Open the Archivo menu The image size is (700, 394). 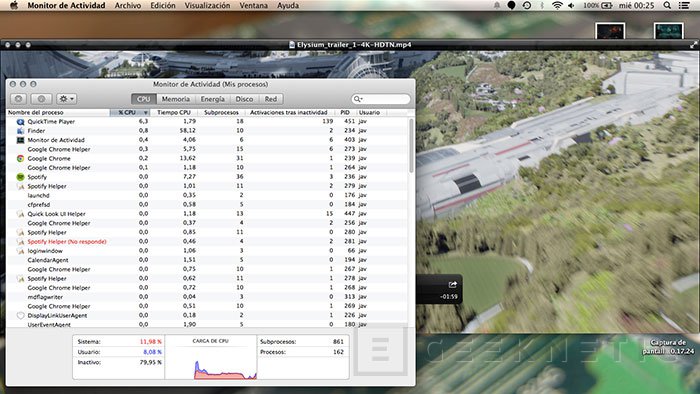tap(128, 5)
